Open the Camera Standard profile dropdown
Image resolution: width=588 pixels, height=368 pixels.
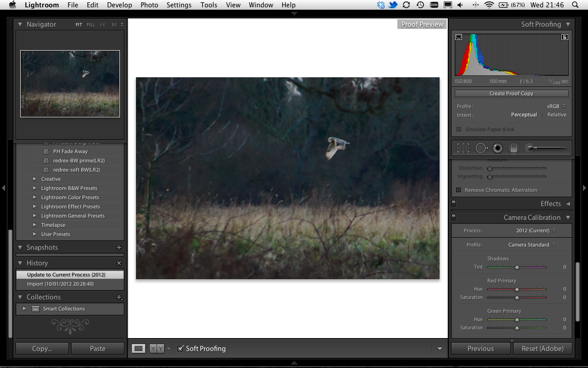(x=531, y=245)
